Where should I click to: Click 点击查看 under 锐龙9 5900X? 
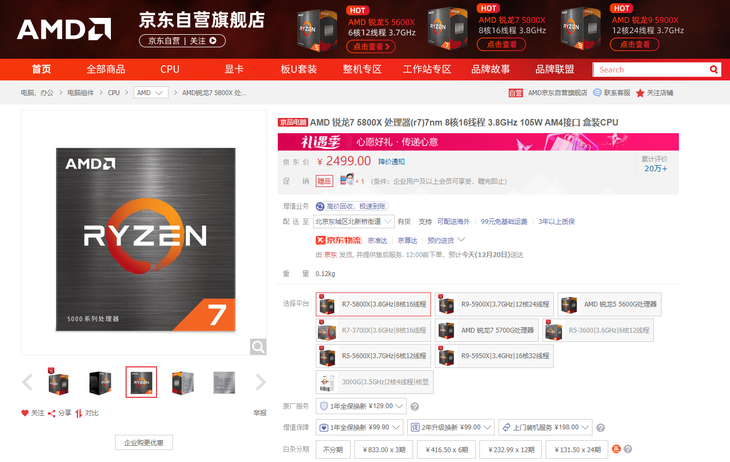click(x=635, y=45)
